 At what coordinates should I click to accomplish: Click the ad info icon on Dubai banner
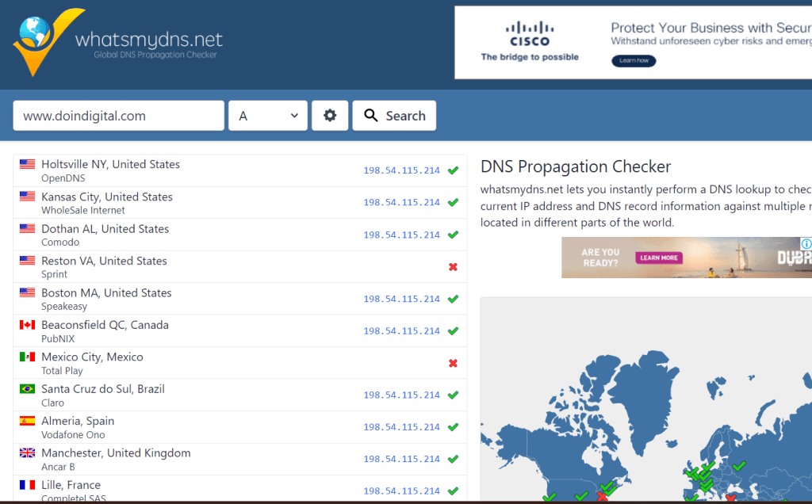click(806, 244)
